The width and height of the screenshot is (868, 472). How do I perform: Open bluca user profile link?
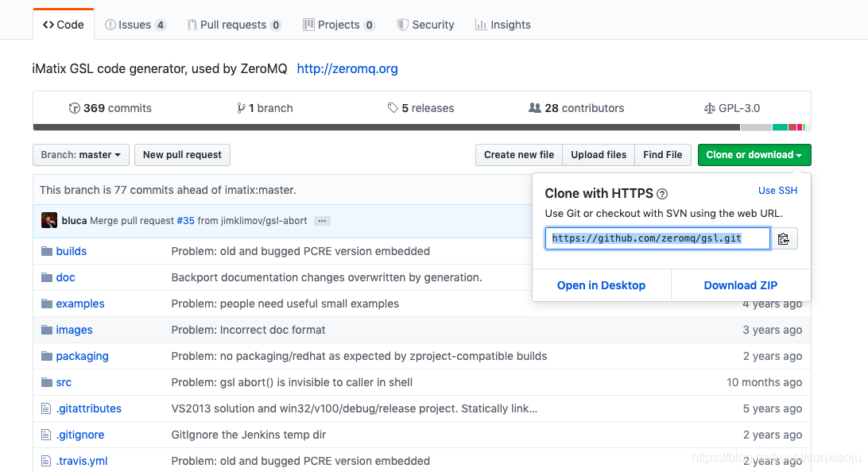tap(74, 221)
